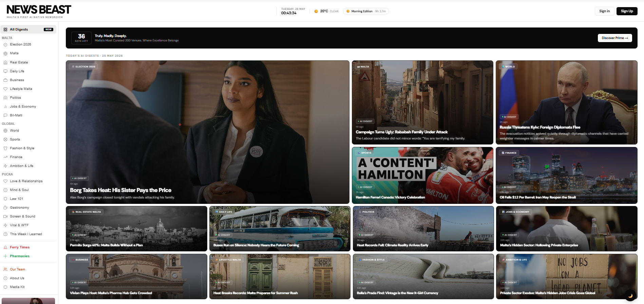Click the shirt icon beside Fashion & Style
The width and height of the screenshot is (644, 304).
[x=5, y=148]
